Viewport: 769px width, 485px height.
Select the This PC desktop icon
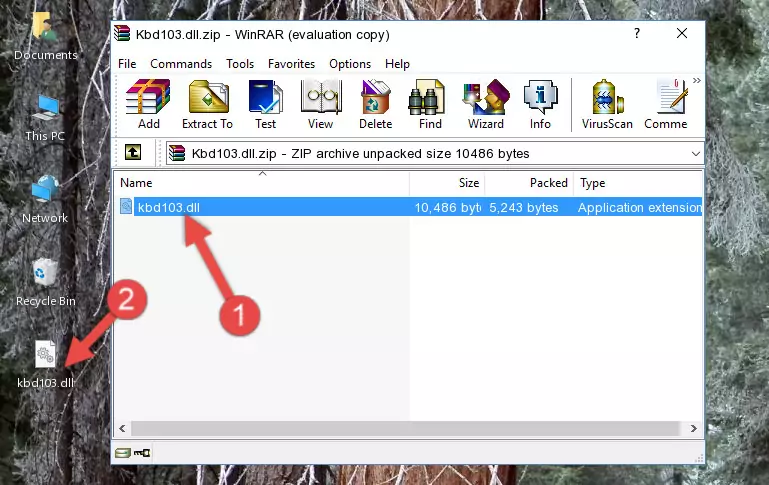click(x=45, y=118)
